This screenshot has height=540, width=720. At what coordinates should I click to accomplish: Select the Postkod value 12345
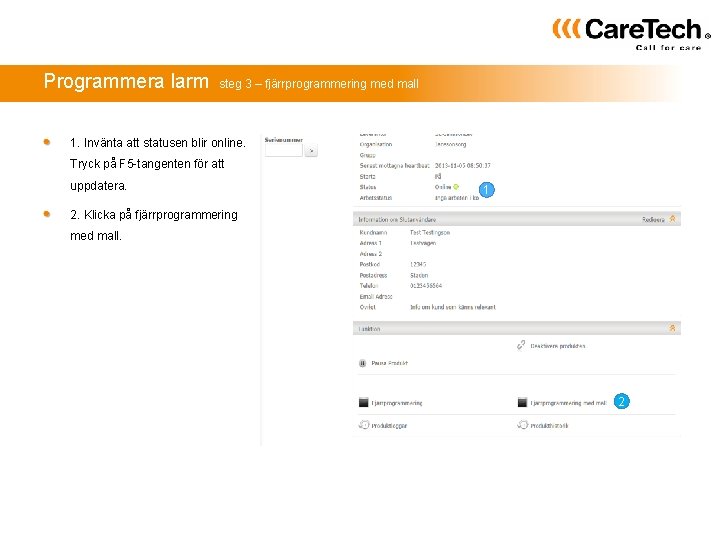[418, 264]
